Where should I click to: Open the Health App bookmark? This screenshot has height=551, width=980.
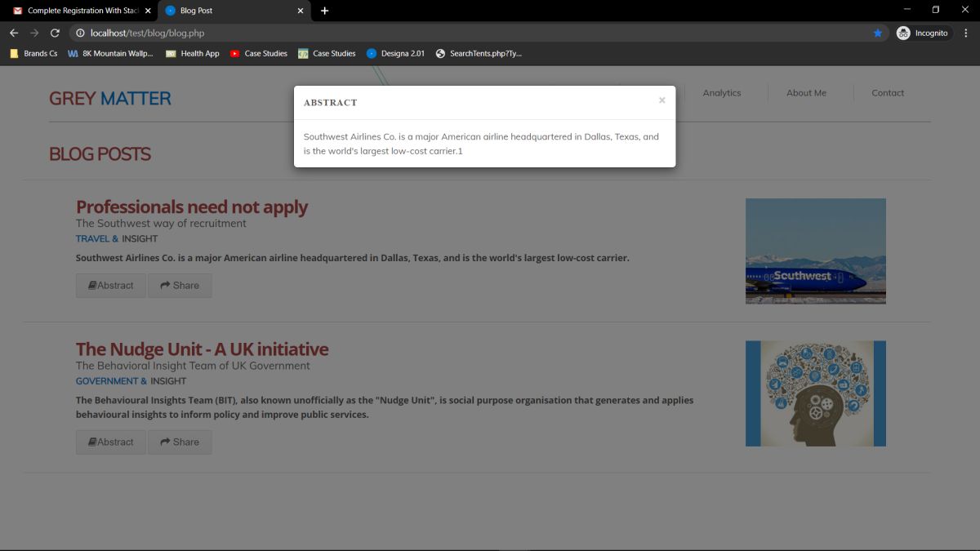point(193,53)
